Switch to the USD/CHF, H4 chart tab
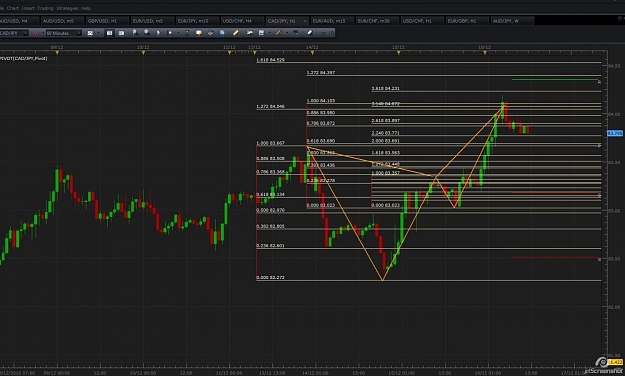This screenshot has width=625, height=376. coord(242,21)
